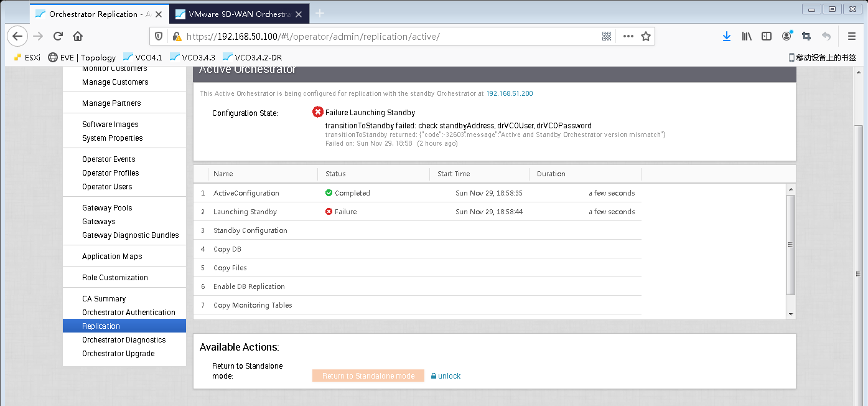Viewport: 868px width, 406px height.
Task: Toggle the browser sidebar view
Action: click(x=767, y=36)
